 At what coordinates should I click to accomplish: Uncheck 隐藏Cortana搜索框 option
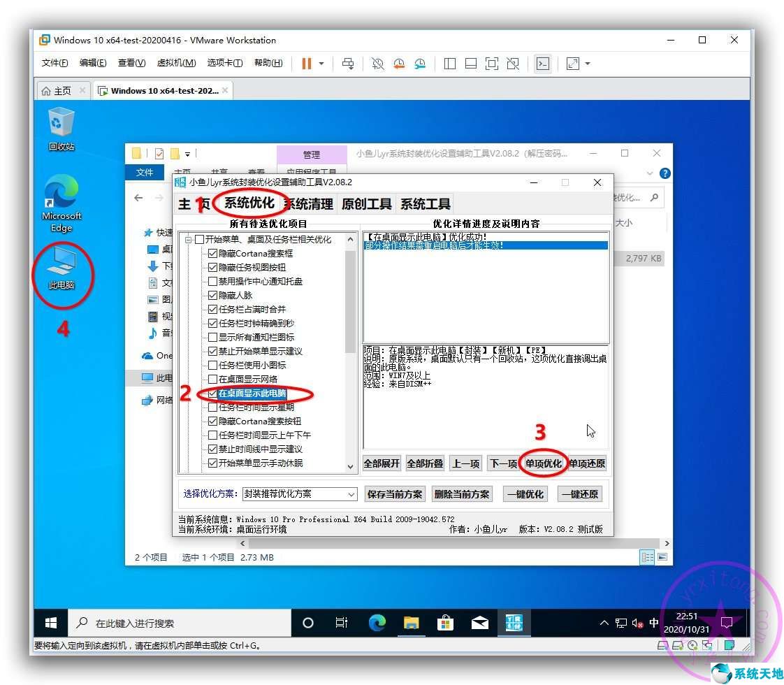(214, 253)
